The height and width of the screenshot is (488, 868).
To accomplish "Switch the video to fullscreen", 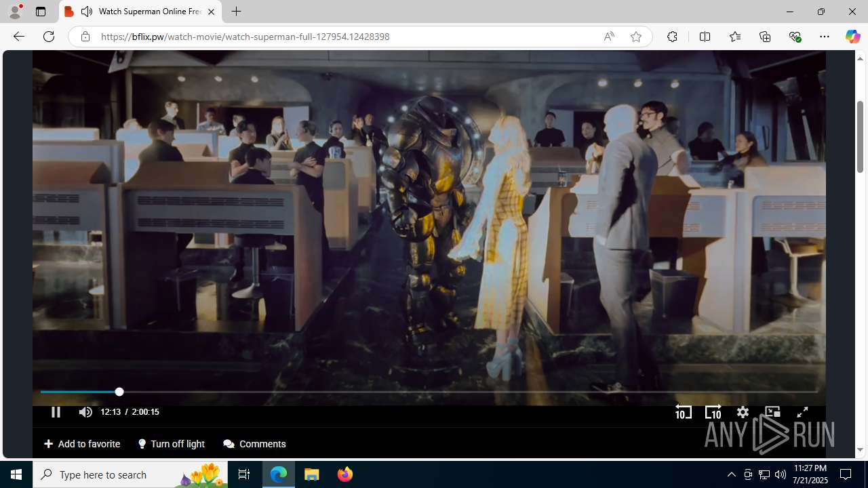I will click(x=802, y=412).
